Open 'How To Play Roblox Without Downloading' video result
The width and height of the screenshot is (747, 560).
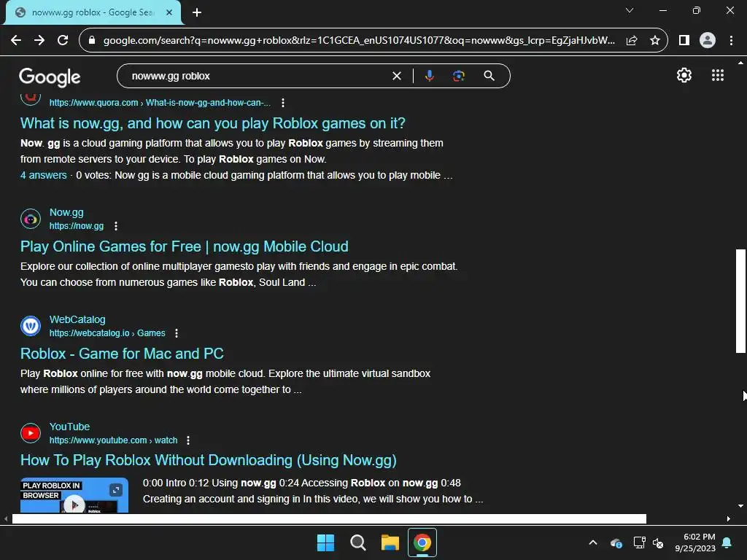208,461
